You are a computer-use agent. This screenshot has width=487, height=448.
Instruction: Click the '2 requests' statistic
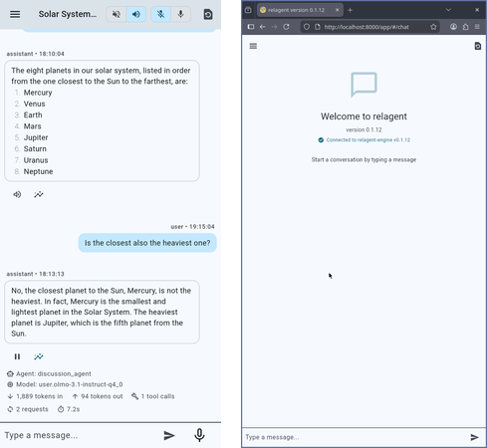(x=28, y=409)
